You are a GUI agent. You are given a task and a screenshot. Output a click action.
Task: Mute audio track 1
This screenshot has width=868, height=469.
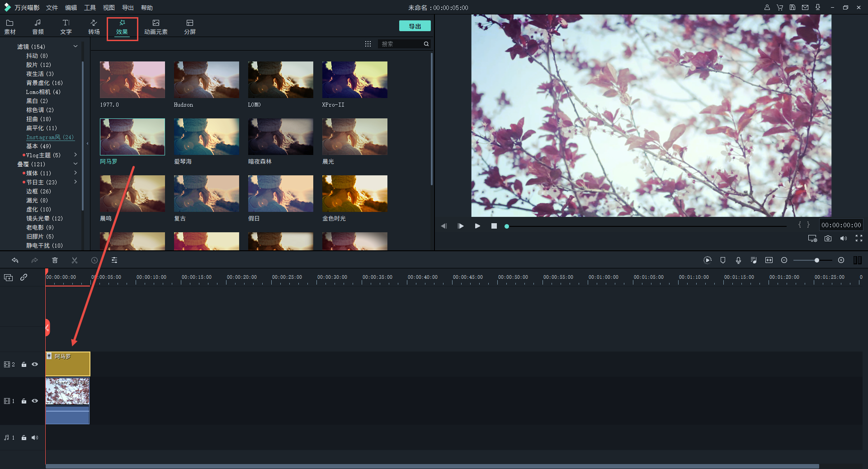[35, 437]
